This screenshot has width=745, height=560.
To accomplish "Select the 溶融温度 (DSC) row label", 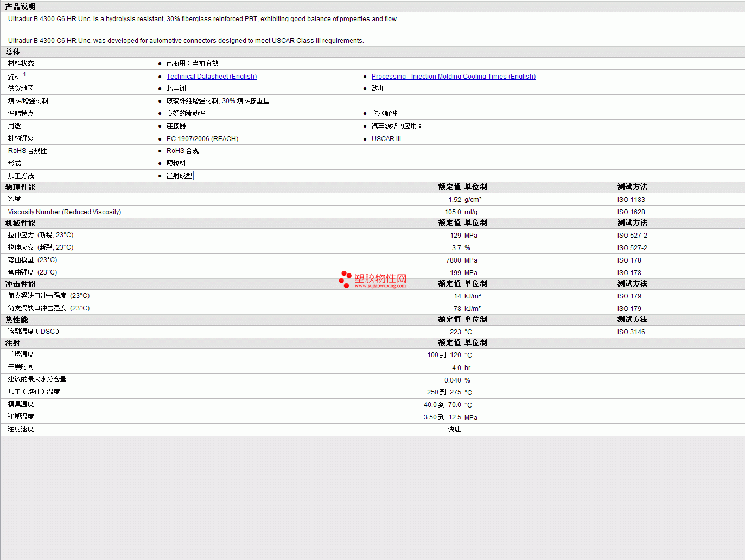I will pos(34,332).
